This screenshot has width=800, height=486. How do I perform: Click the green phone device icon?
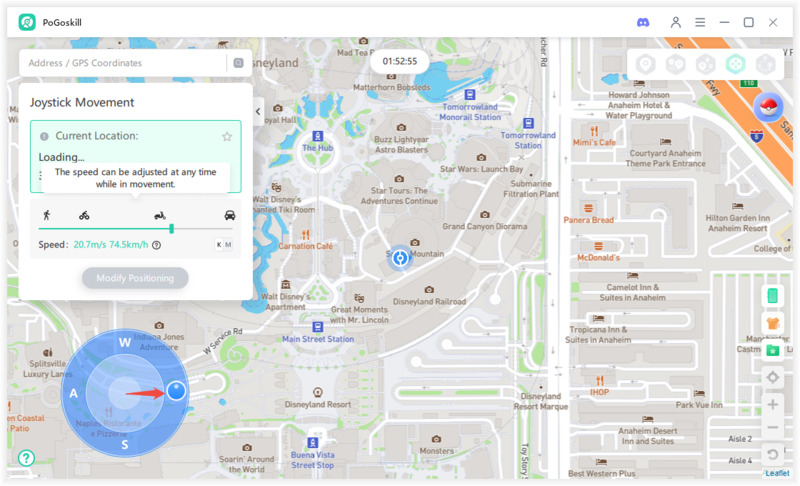coord(772,296)
